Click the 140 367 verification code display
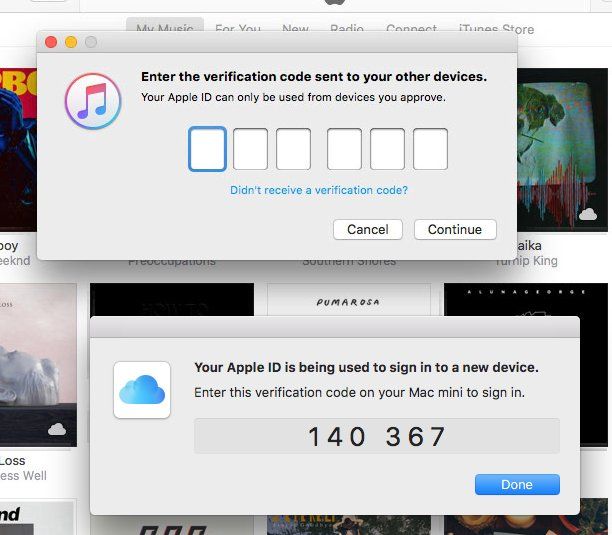The image size is (612, 535). pos(377,436)
